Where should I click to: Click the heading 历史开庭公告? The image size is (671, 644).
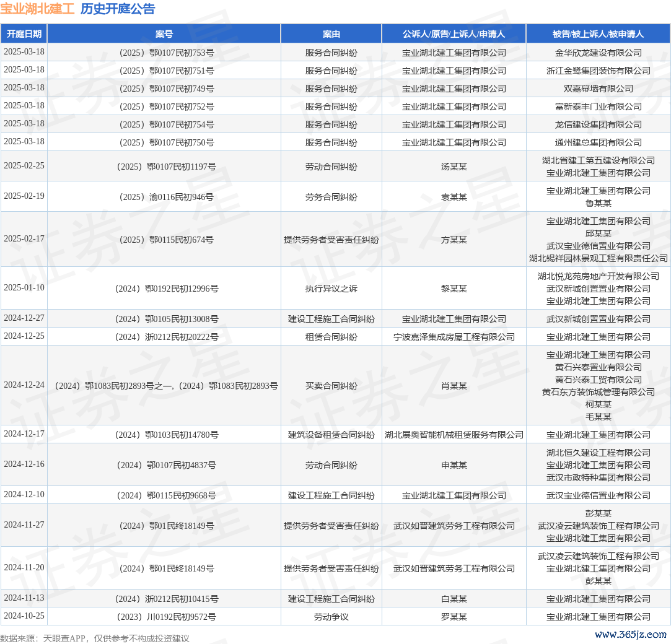[118, 9]
